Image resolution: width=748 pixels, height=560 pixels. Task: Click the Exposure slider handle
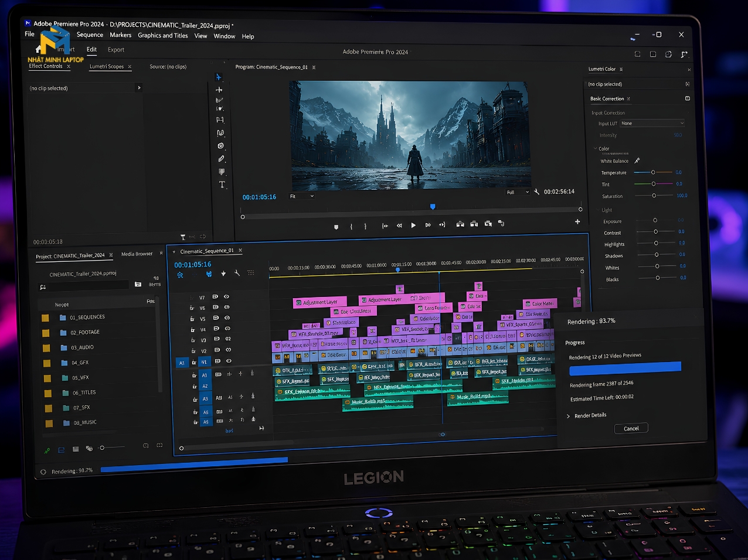pos(655,220)
